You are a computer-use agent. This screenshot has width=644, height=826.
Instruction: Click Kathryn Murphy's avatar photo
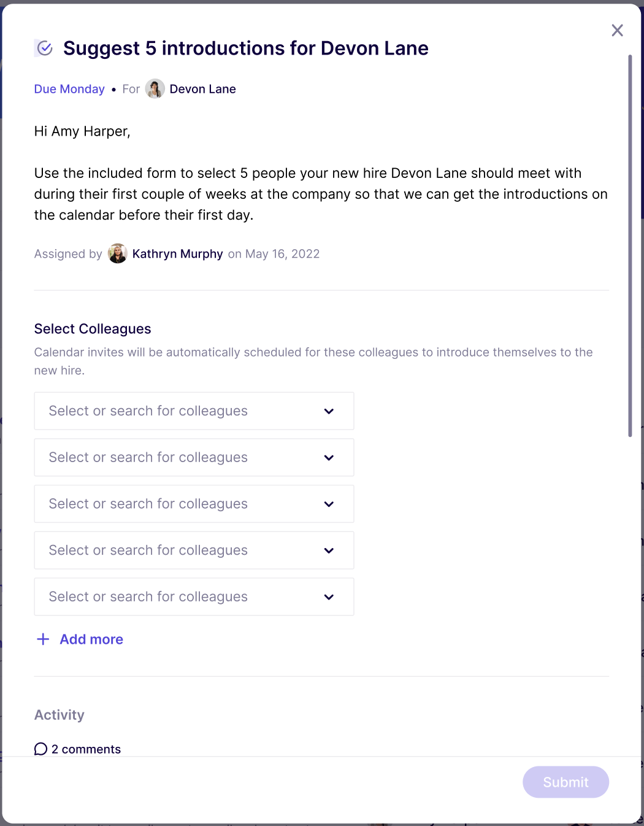click(x=118, y=253)
